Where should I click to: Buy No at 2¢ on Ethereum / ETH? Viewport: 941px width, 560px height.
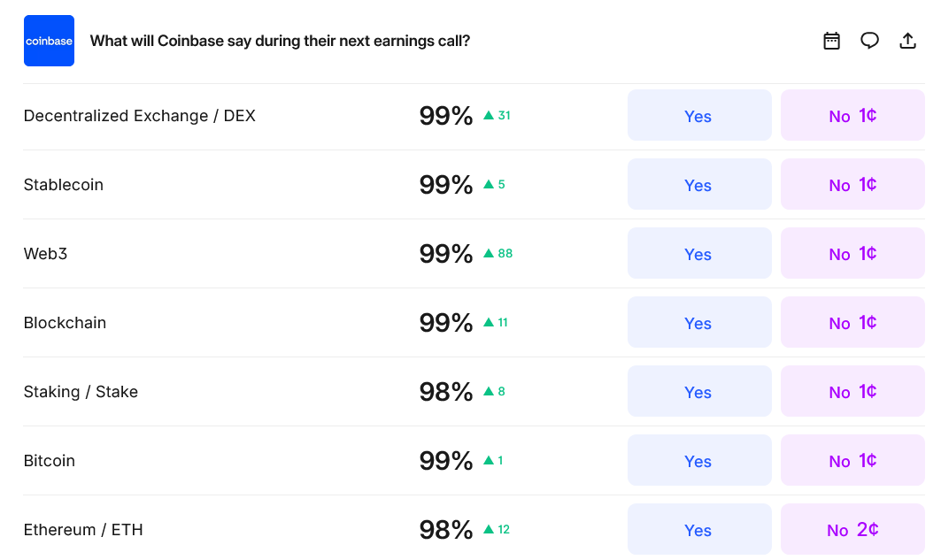click(852, 529)
